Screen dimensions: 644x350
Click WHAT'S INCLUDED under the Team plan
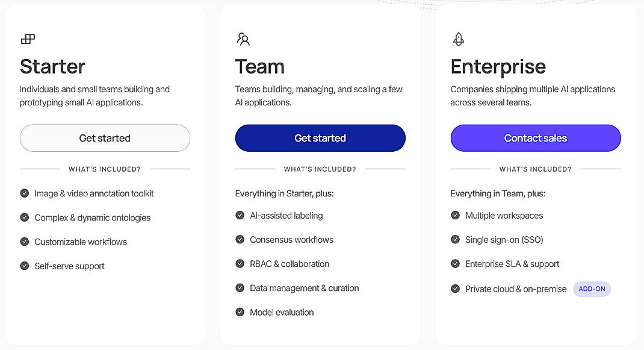pos(320,169)
